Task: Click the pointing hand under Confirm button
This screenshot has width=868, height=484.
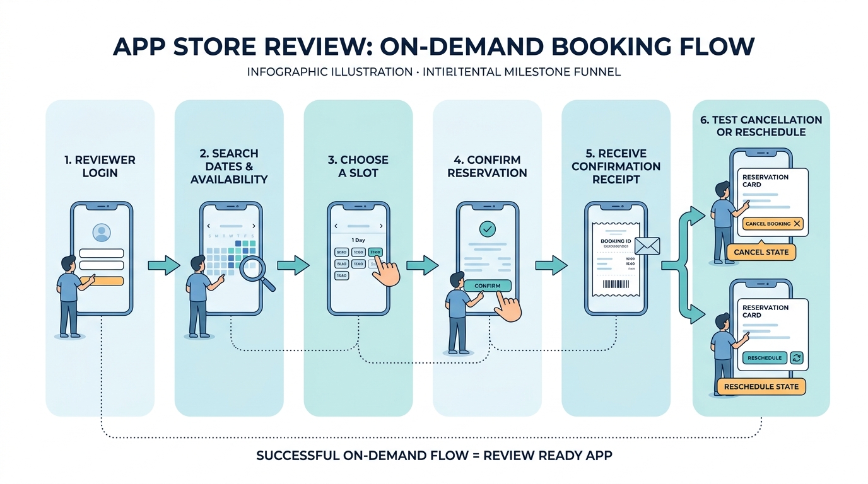Action: click(508, 306)
